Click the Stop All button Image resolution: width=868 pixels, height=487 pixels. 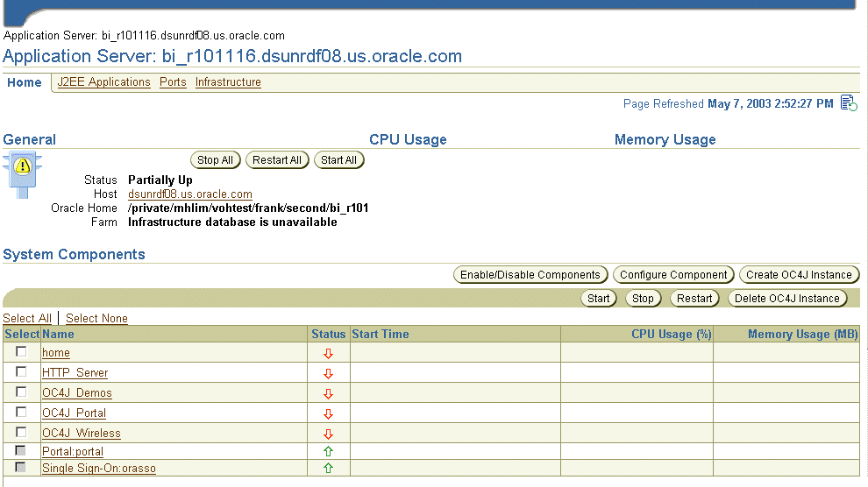point(216,160)
